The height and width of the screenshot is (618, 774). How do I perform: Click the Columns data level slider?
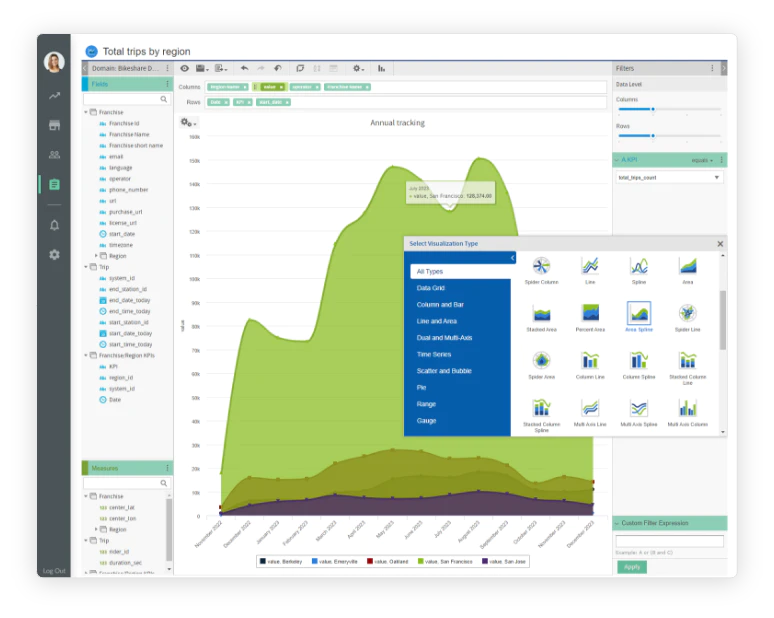click(669, 109)
